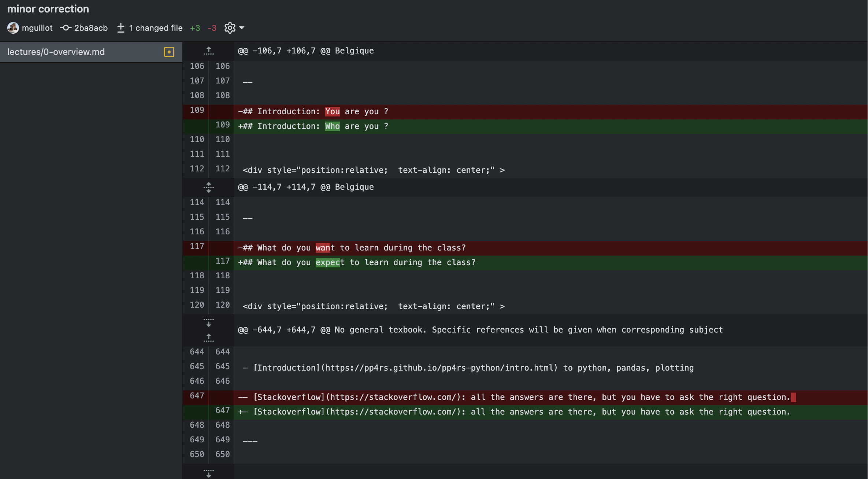Click the changed files diff icon
Viewport: 868px width, 479px height.
121,28
